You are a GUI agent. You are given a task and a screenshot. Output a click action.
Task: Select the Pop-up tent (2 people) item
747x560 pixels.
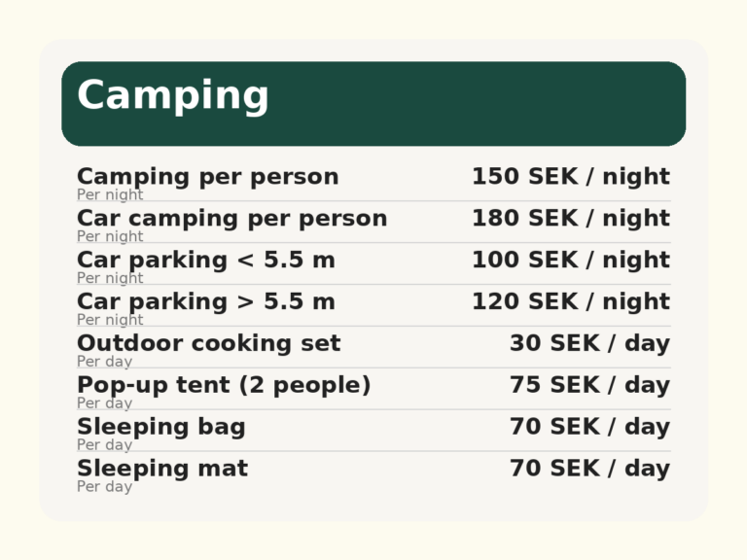[224, 386]
